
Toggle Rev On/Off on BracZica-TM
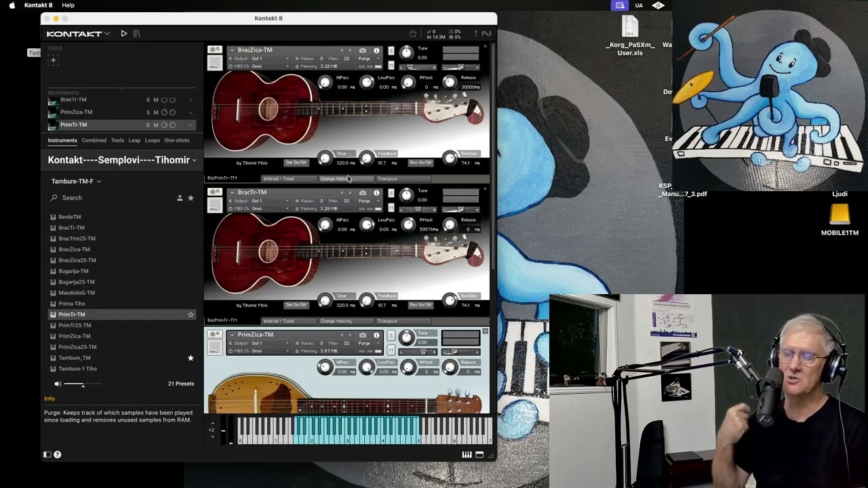tap(420, 163)
